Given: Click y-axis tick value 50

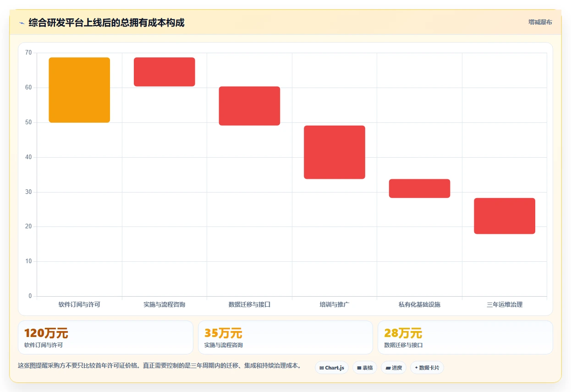Looking at the screenshot, I should click(x=28, y=122).
